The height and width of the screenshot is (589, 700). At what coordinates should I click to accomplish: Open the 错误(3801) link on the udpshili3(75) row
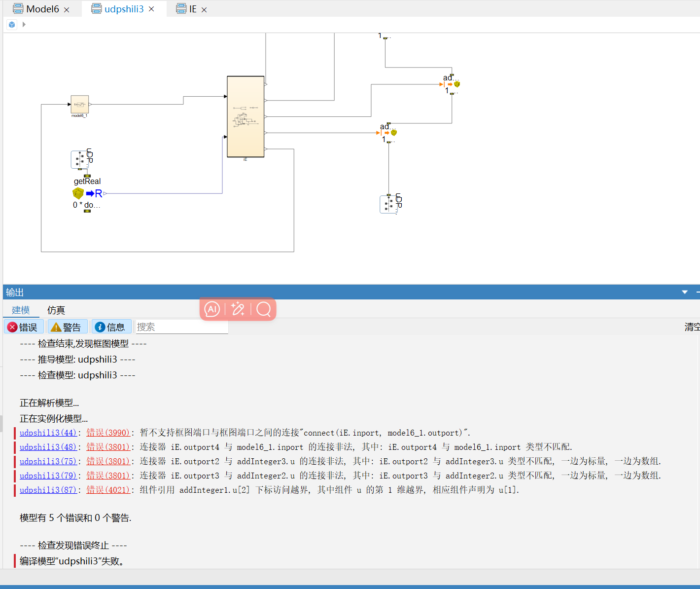108,461
